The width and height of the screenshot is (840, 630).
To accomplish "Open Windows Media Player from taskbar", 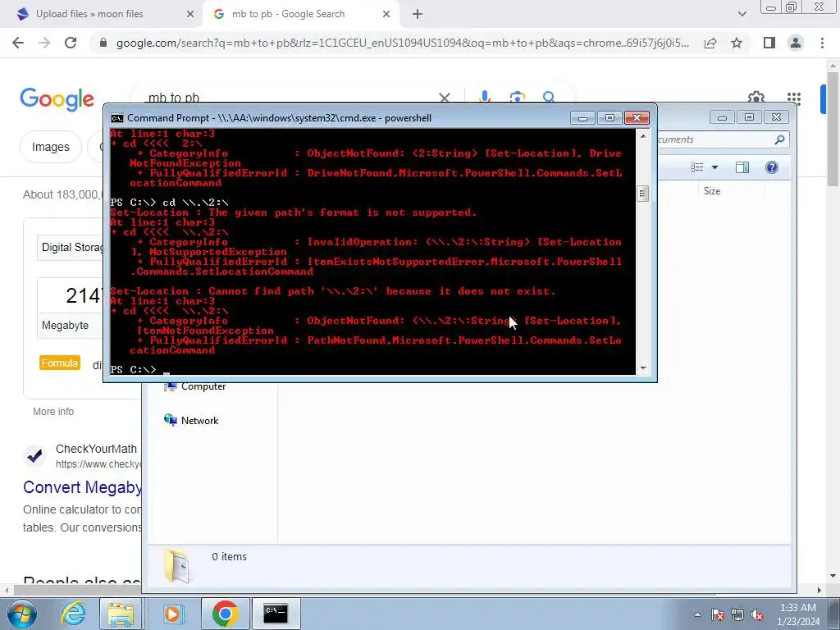I will coord(172,614).
